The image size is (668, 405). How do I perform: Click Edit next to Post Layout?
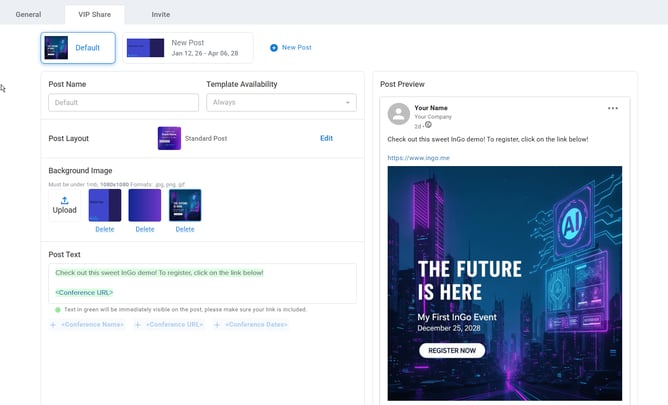[x=326, y=138]
